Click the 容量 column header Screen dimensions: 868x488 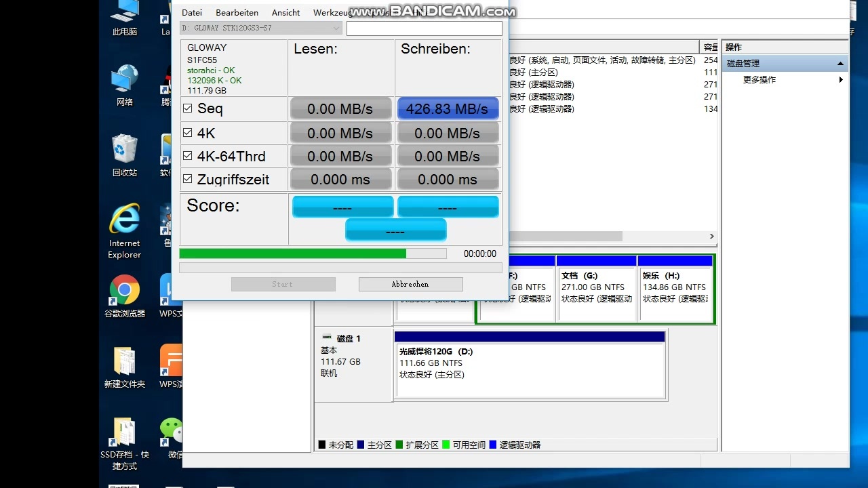tap(710, 47)
